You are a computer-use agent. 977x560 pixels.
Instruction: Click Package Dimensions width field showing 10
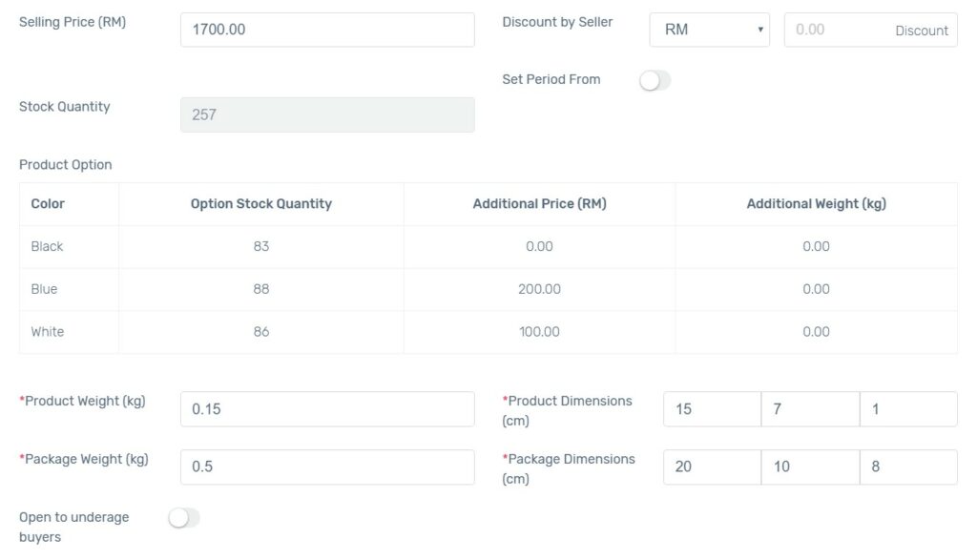[810, 467]
